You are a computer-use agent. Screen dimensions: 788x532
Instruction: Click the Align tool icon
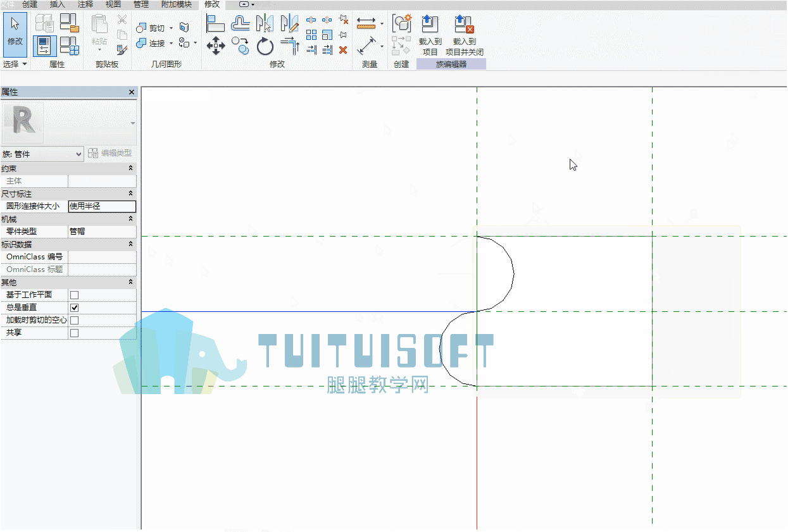(x=216, y=23)
